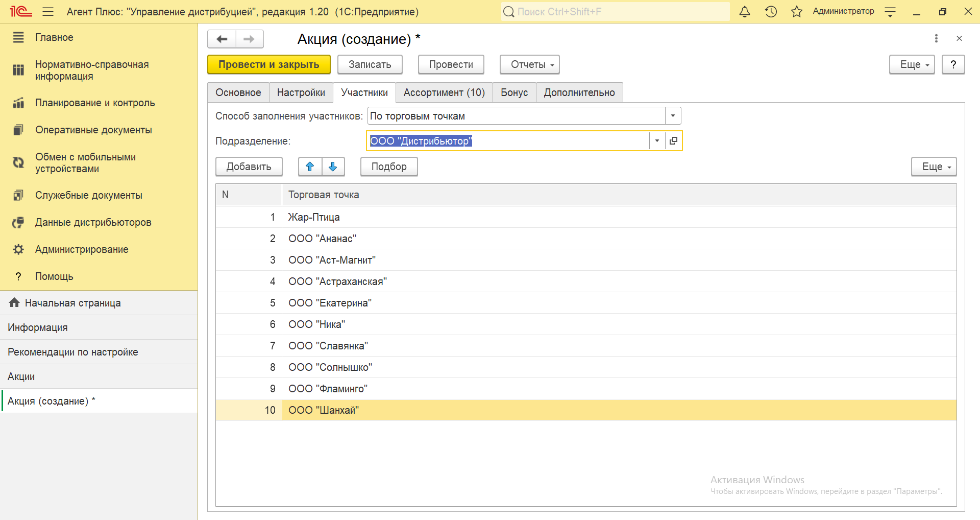
Task: Open the Отчеты dropdown button
Action: (529, 64)
